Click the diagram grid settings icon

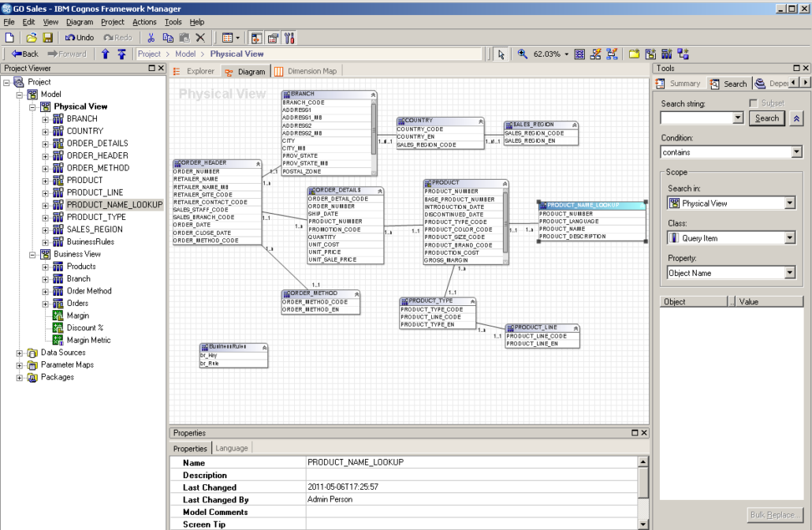point(580,54)
